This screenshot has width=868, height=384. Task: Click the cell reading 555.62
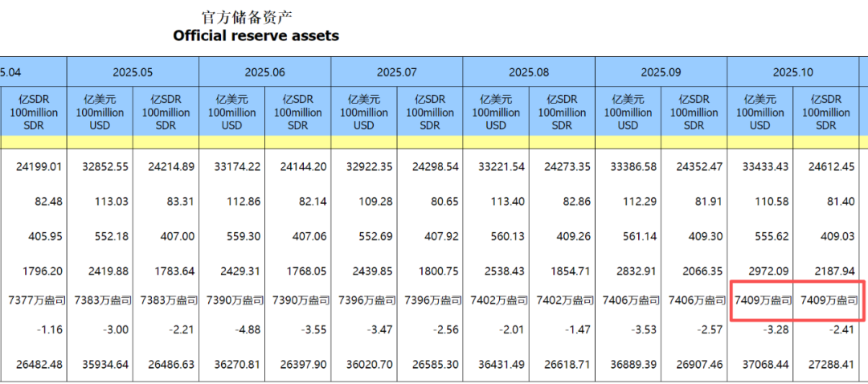773,236
